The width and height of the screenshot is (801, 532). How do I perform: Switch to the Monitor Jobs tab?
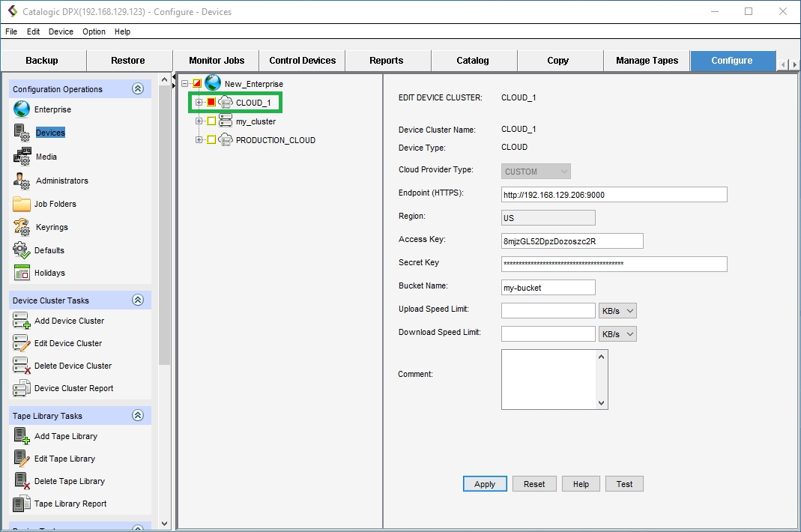point(216,61)
